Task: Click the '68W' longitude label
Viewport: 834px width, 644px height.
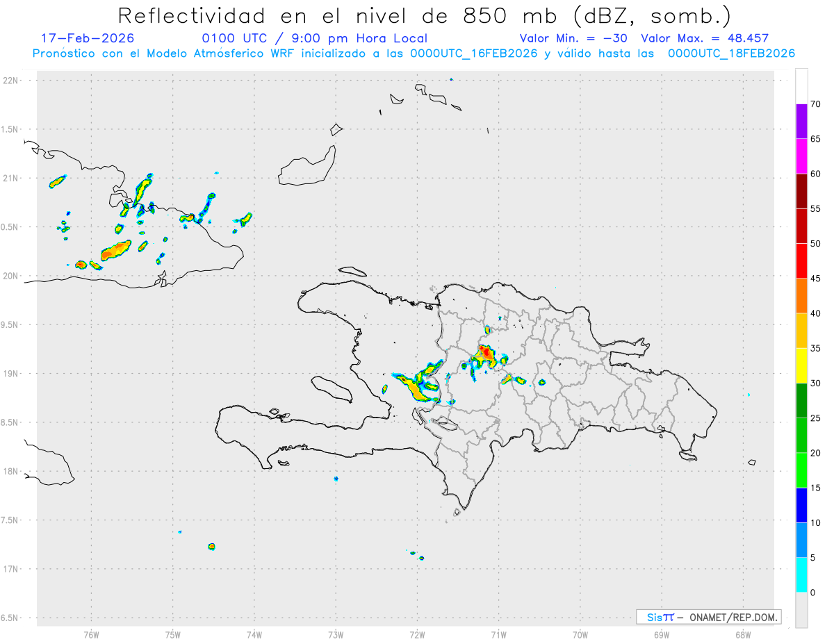Action: pos(743,635)
